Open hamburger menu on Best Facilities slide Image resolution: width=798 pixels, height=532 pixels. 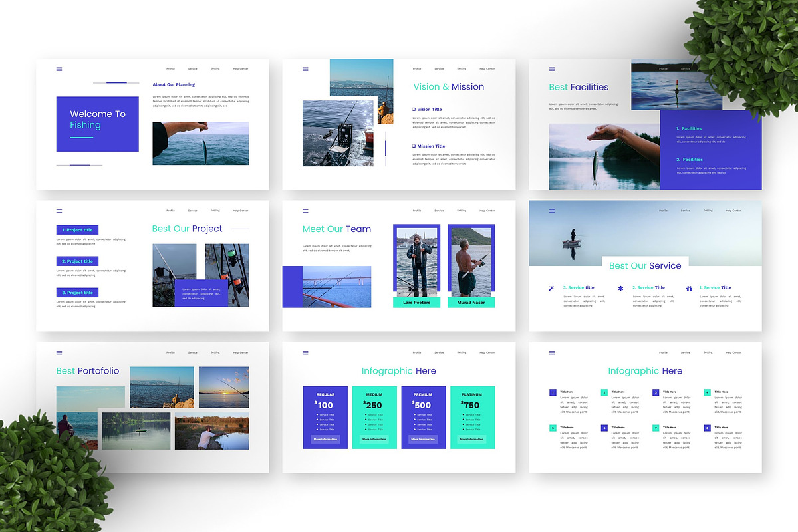[x=552, y=69]
